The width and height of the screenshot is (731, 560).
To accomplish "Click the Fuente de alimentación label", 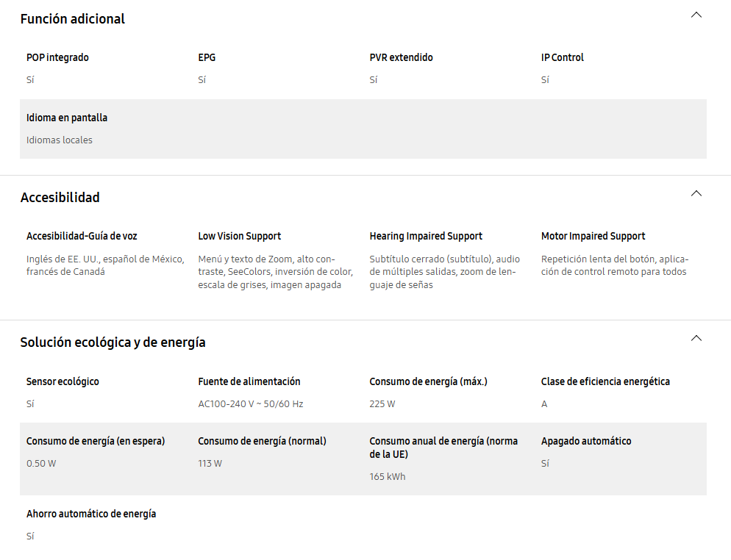I will pos(249,381).
